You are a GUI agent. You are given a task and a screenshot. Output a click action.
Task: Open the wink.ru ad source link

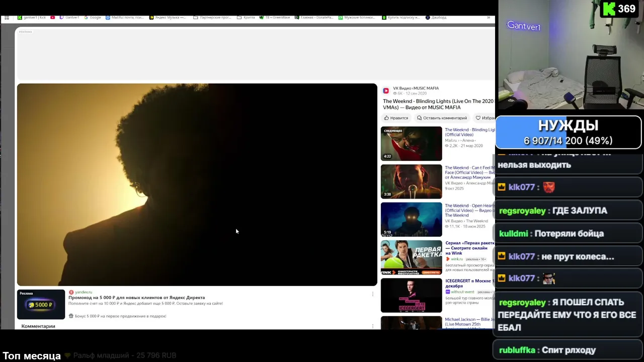(x=456, y=259)
